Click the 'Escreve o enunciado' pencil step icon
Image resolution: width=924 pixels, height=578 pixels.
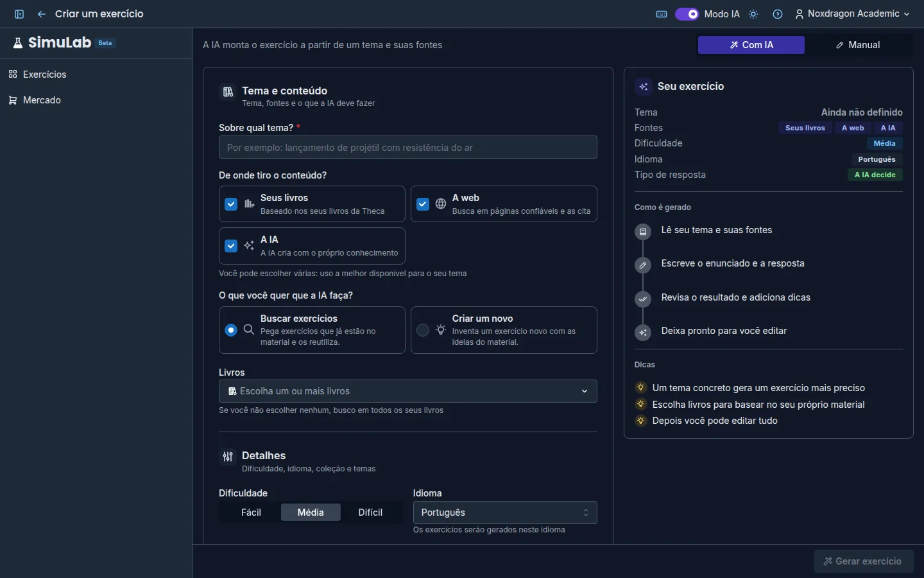pyautogui.click(x=643, y=265)
